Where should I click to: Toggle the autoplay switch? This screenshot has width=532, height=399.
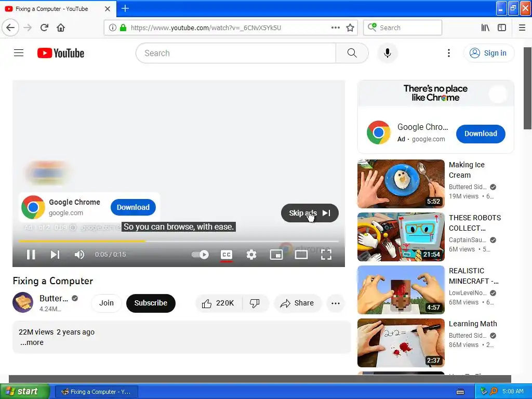[200, 255]
